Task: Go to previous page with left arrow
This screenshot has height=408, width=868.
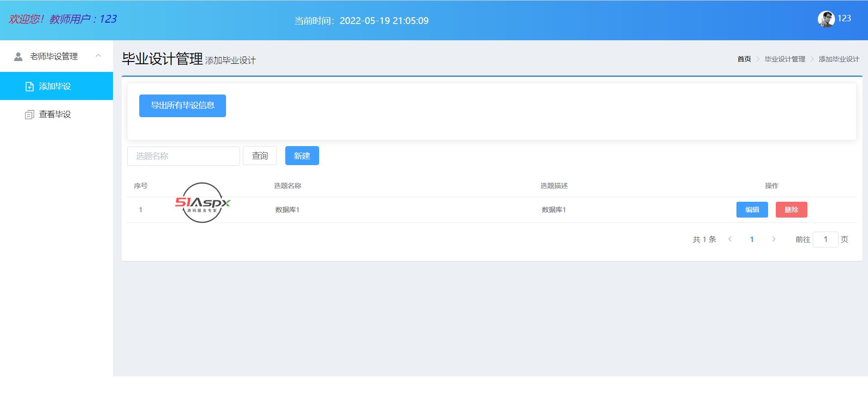Action: pos(730,239)
